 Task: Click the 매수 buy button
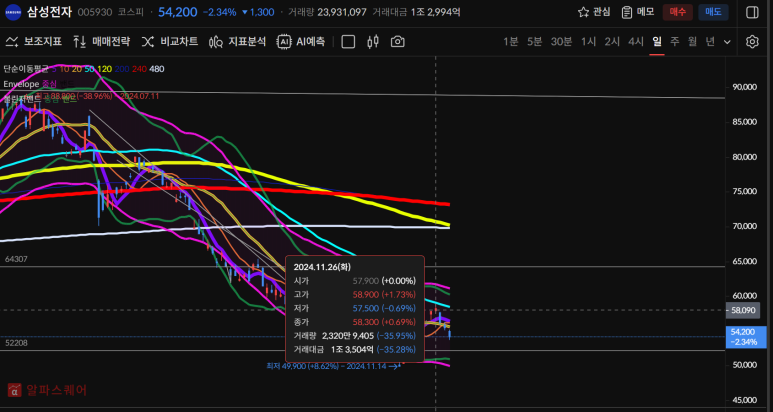coord(677,12)
